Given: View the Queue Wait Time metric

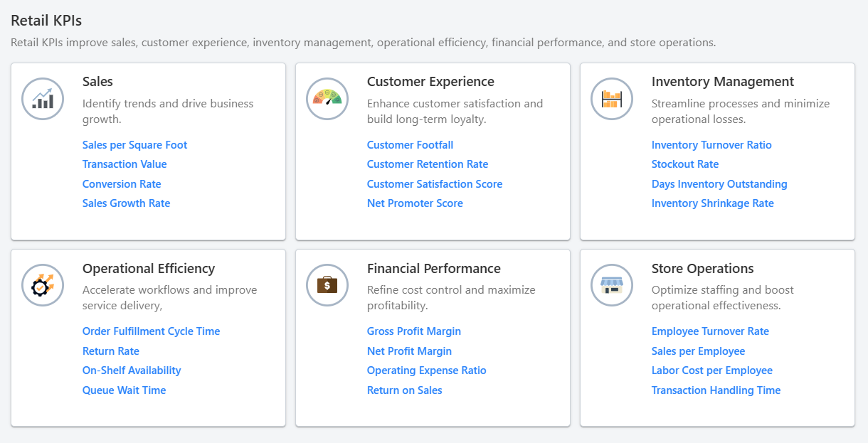Looking at the screenshot, I should click(x=124, y=390).
